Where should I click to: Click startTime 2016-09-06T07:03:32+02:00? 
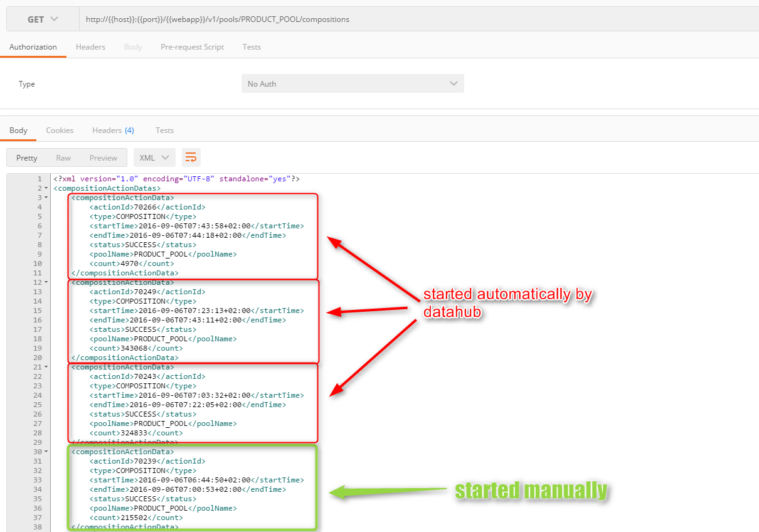(x=194, y=395)
